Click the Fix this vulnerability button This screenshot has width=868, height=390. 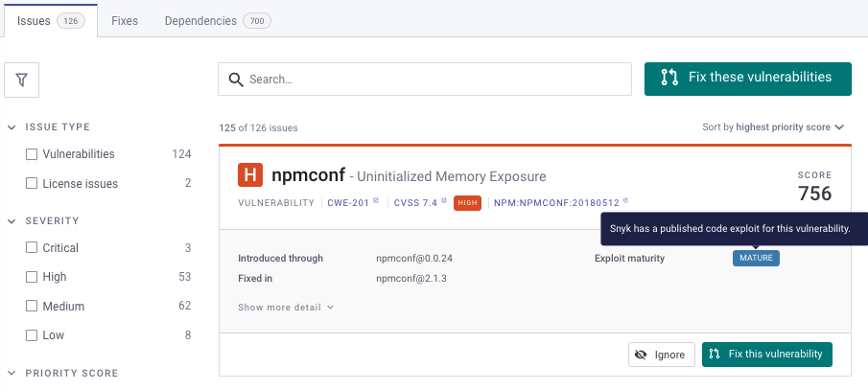click(766, 354)
